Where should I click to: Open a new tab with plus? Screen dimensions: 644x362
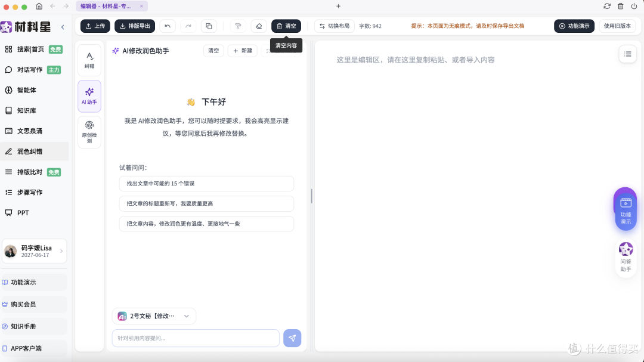tap(338, 6)
